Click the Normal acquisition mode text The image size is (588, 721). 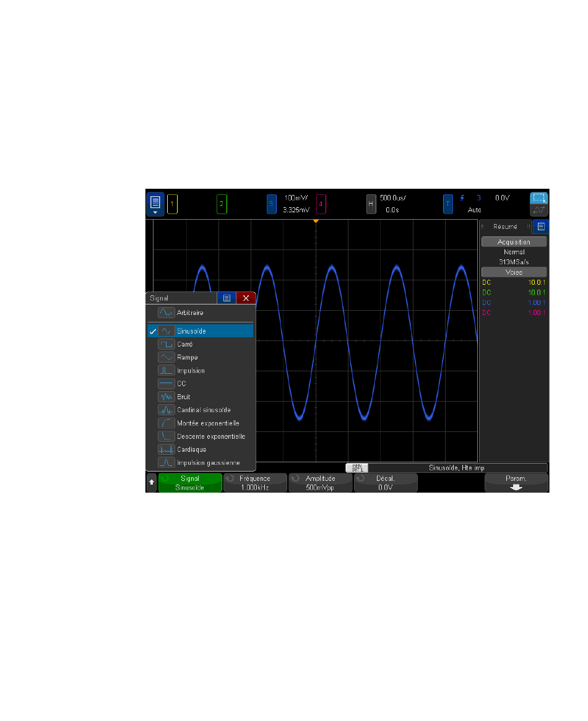[x=514, y=252]
